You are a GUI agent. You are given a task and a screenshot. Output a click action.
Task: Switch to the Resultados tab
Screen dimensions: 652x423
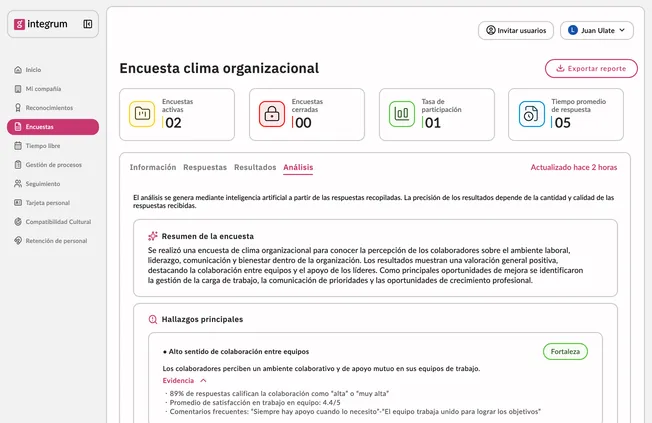(x=255, y=167)
